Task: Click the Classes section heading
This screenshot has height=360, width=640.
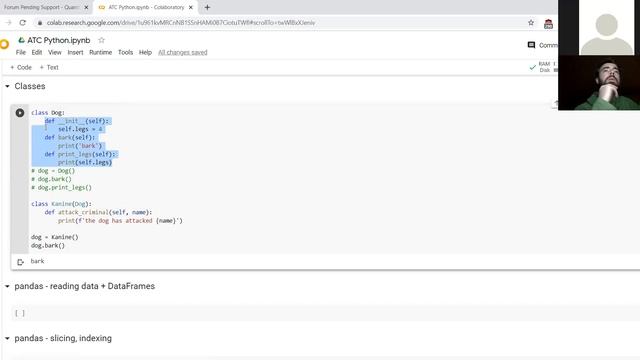Action: coord(30,86)
